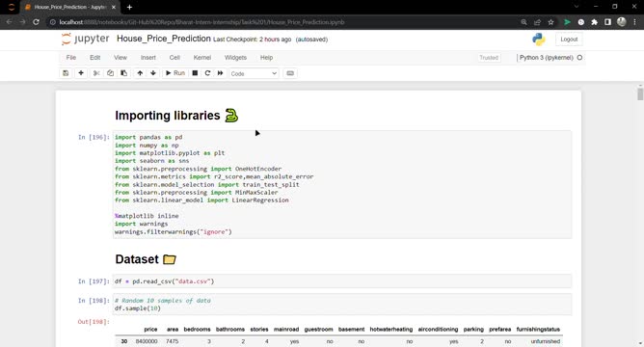Run the selected cell
This screenshot has height=347, width=644.
coord(175,73)
